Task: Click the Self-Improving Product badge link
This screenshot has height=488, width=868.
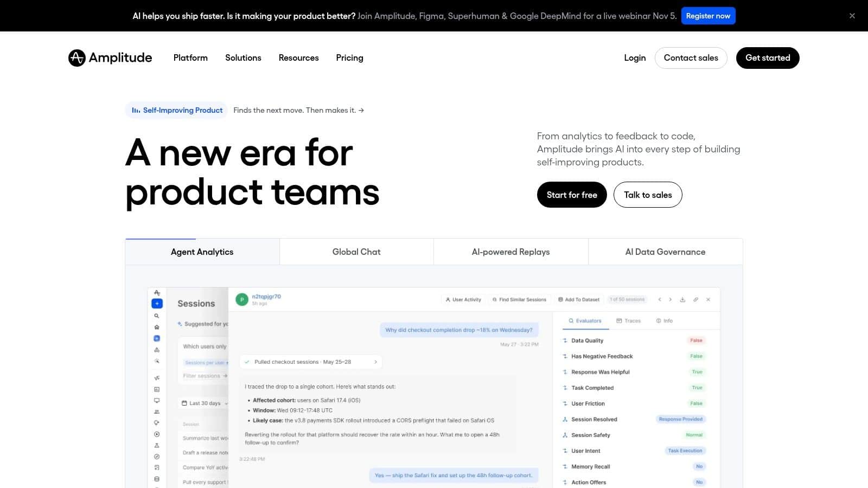Action: pyautogui.click(x=177, y=110)
